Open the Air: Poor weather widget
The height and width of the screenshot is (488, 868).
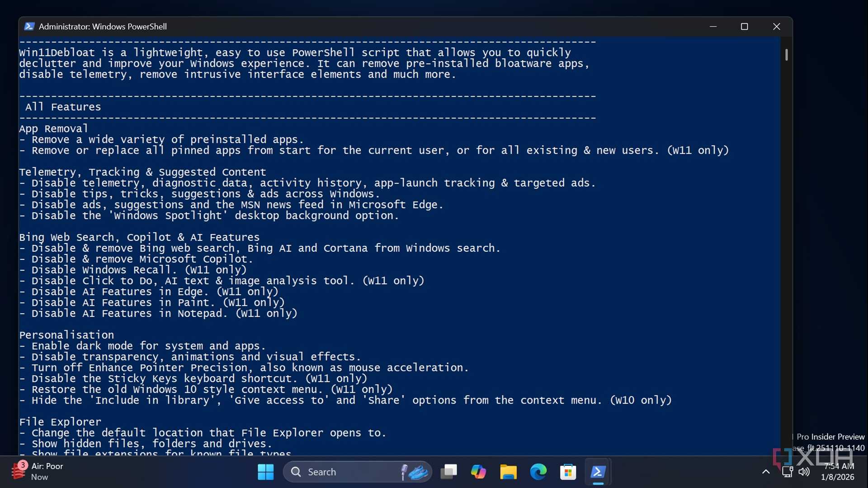pos(38,471)
